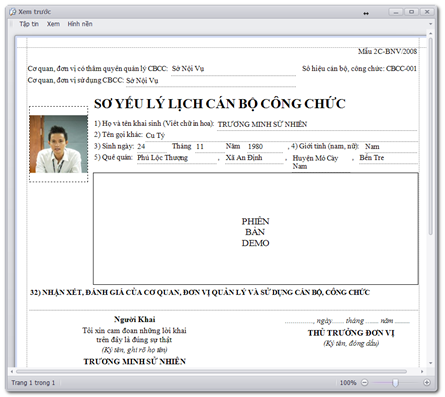445x397 pixels.
Task: Click the scroll right arrow
Action: tap(422, 371)
